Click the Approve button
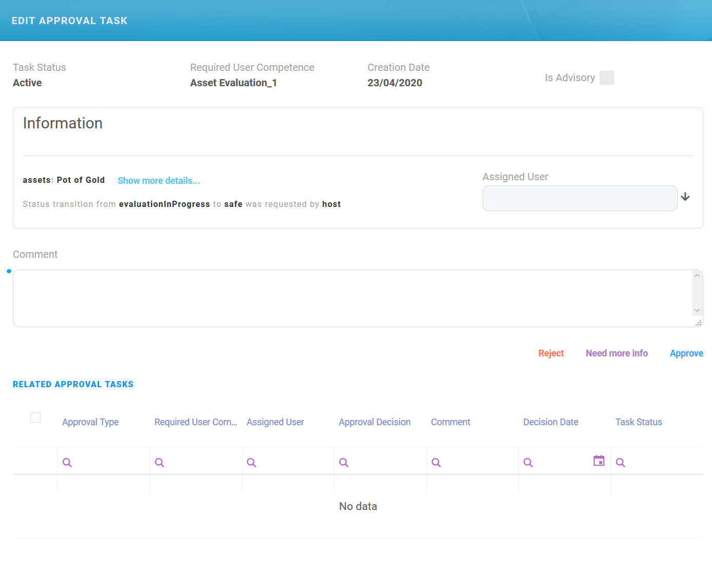The width and height of the screenshot is (712, 588). coord(686,353)
